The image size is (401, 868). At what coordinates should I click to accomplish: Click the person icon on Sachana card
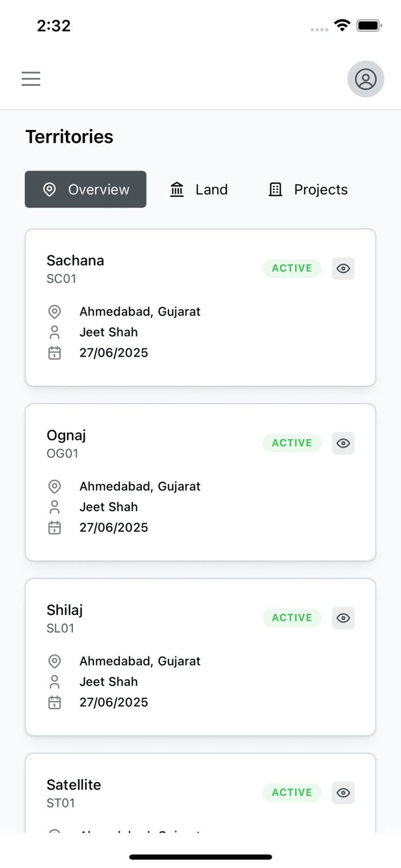pyautogui.click(x=54, y=332)
